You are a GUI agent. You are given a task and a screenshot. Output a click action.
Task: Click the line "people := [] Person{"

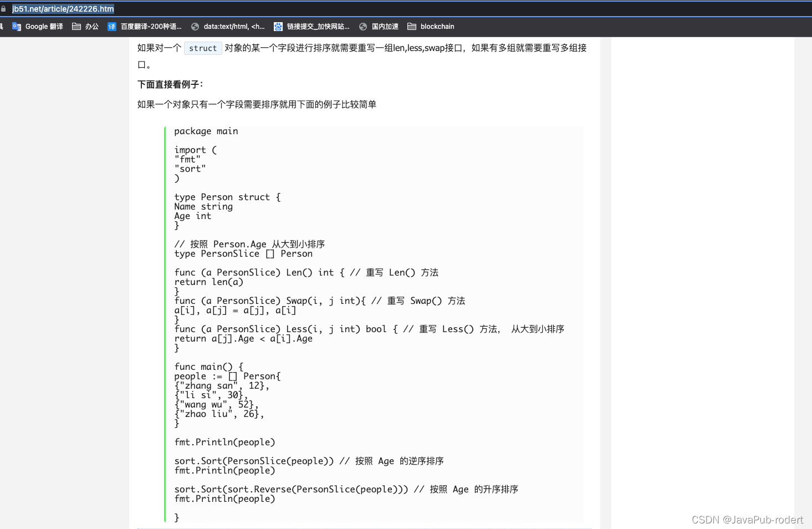coord(228,377)
